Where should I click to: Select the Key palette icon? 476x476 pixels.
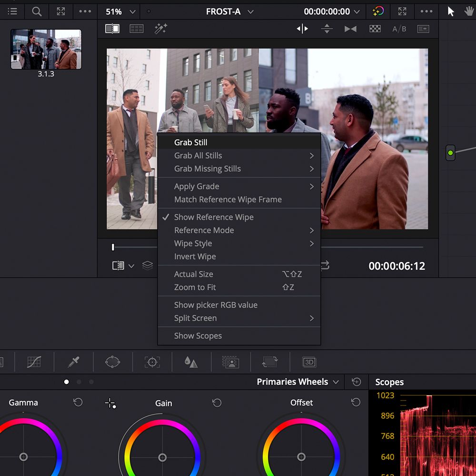point(230,362)
